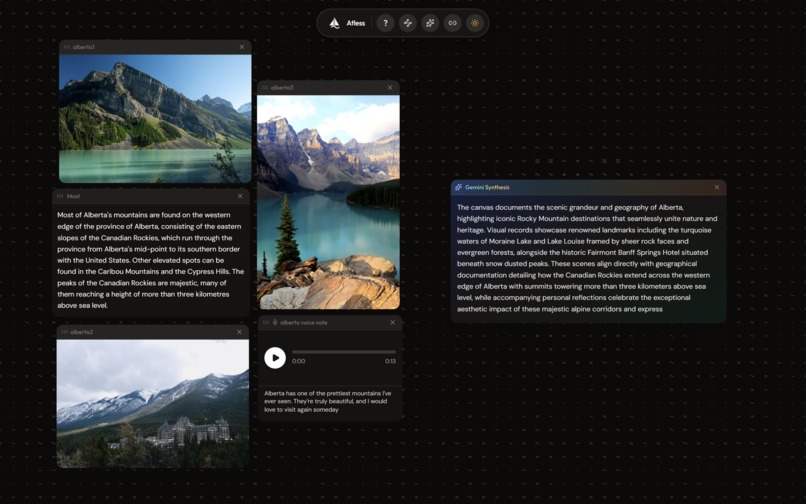The width and height of the screenshot is (806, 504).
Task: Click voice note transcript about prettiest mountains
Action: tap(327, 402)
